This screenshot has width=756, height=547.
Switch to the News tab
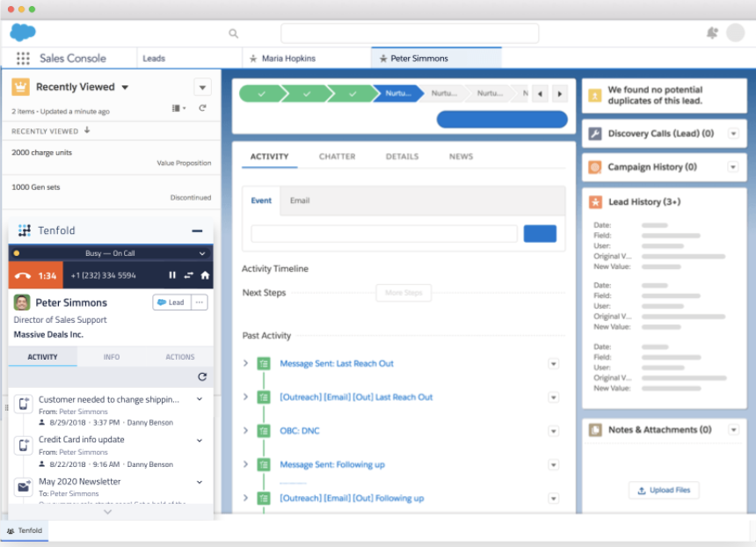(x=461, y=157)
